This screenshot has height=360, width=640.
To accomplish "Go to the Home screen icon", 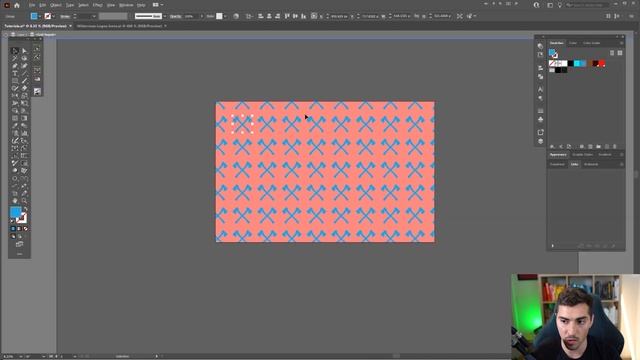I will 17,5.
